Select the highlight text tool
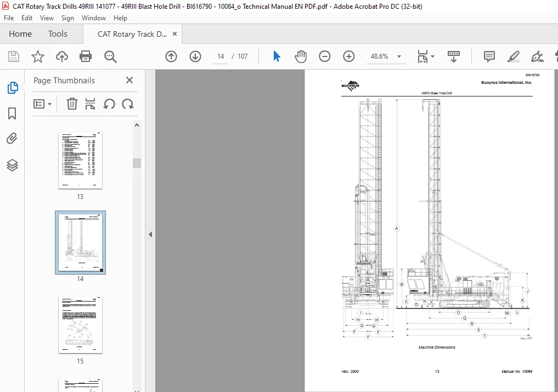558x392 pixels. click(514, 56)
